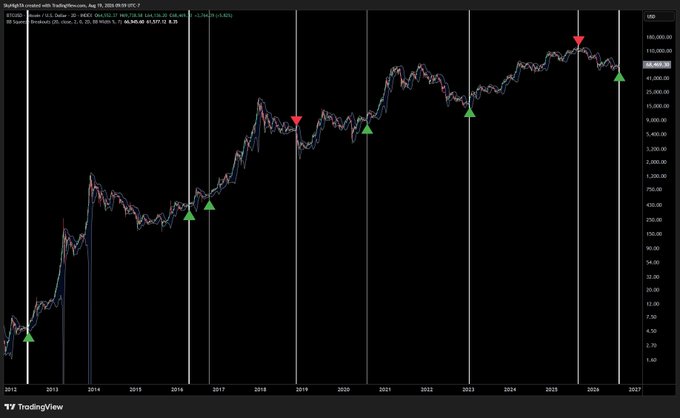Click the 2026 label on time axis

point(593,389)
